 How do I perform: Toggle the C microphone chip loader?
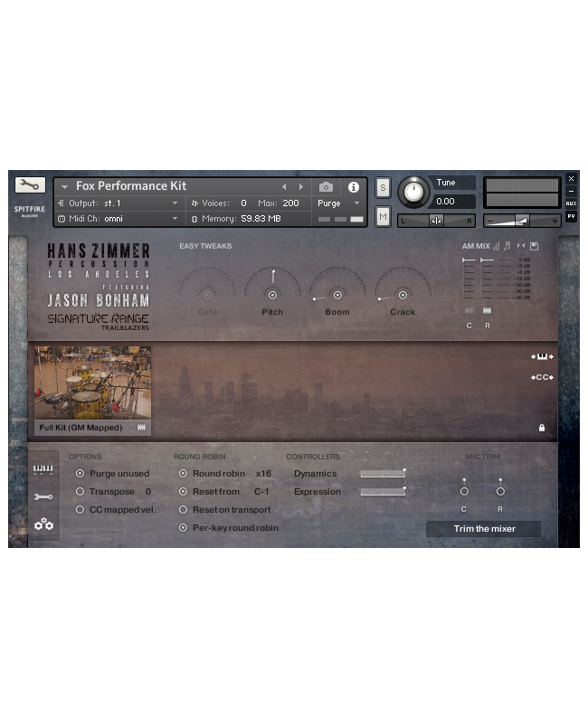(x=469, y=311)
